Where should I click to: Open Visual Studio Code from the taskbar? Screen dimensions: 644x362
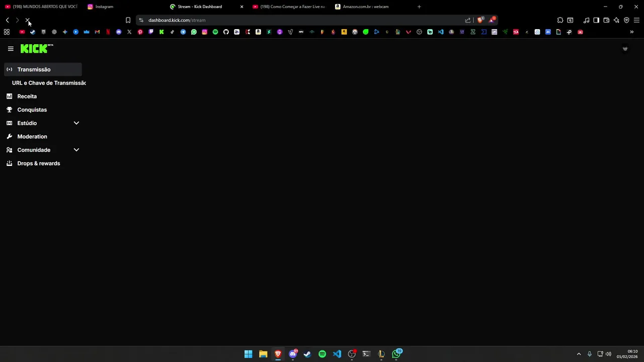pyautogui.click(x=337, y=354)
